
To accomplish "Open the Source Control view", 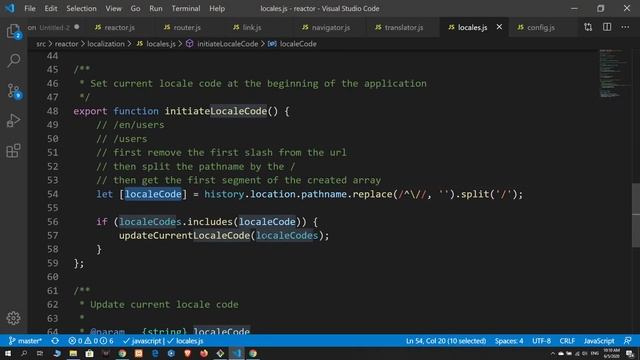I will (x=13, y=91).
